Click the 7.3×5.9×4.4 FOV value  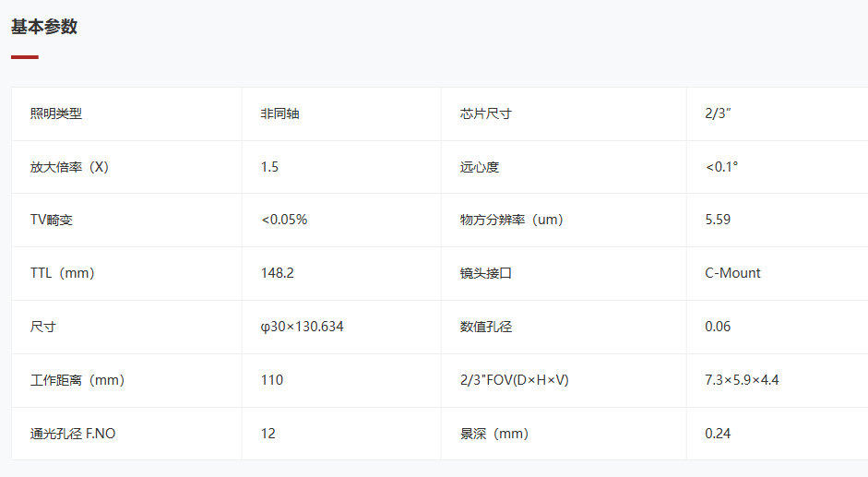(742, 380)
